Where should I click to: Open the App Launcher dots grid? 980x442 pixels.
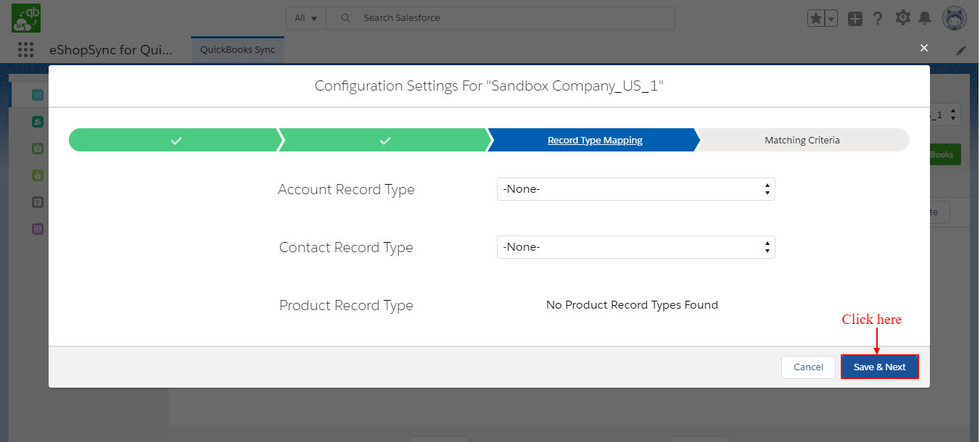25,50
